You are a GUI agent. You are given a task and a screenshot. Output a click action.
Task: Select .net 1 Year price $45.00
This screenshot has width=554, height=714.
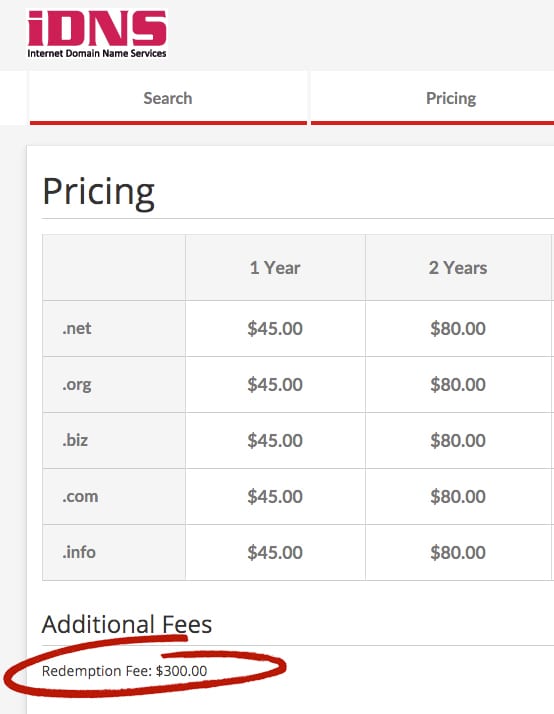pos(275,328)
